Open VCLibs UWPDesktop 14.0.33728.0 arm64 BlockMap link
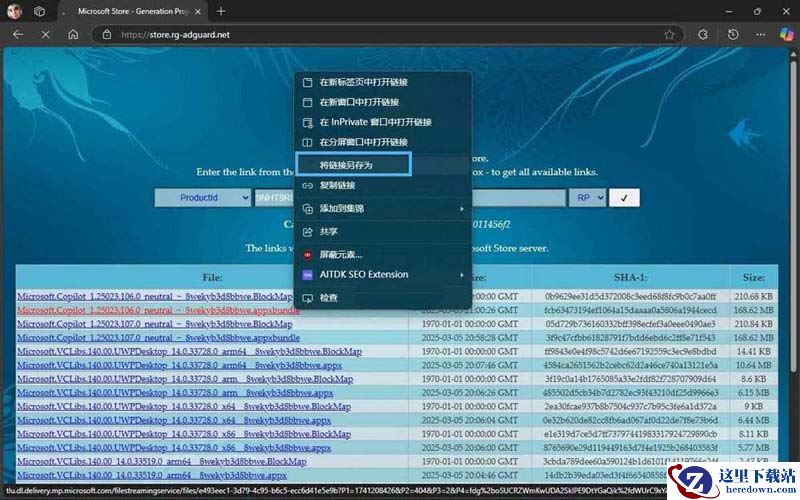 pos(189,352)
